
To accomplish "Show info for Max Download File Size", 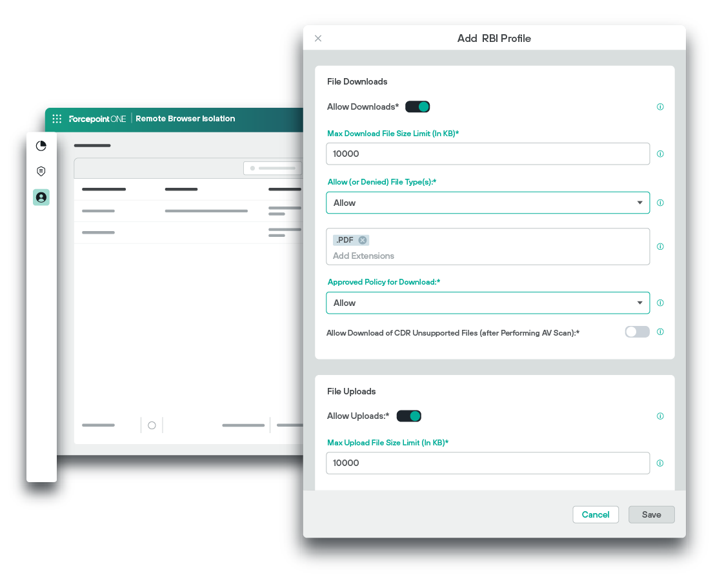I will coord(660,154).
